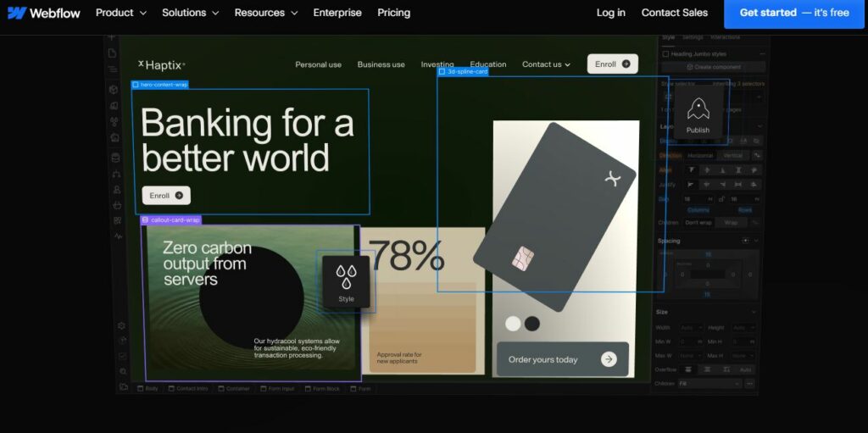Open the Ecommerce basket icon in sidebar
The image size is (868, 433).
[117, 205]
